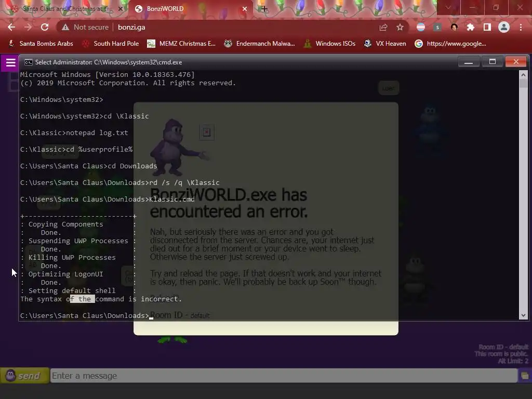
Task: Click the broken image icon in error dialog
Action: pos(207,132)
